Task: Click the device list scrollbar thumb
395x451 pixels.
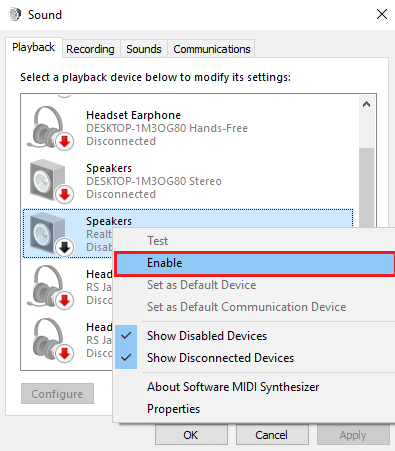Action: (366, 187)
